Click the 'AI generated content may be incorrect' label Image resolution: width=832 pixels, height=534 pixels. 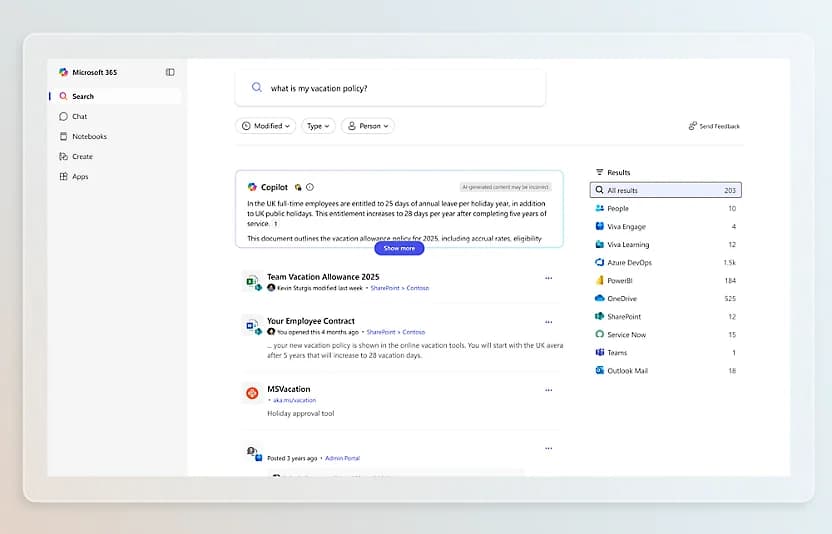[505, 187]
